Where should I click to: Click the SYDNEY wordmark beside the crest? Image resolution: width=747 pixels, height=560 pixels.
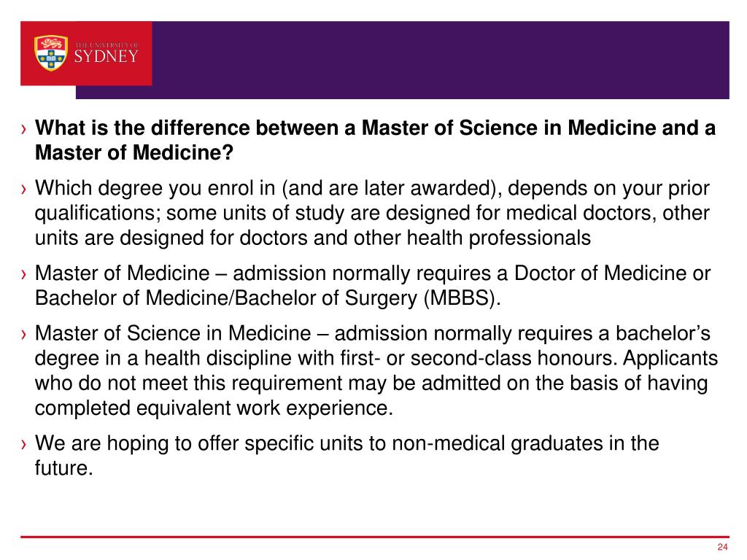pos(106,57)
